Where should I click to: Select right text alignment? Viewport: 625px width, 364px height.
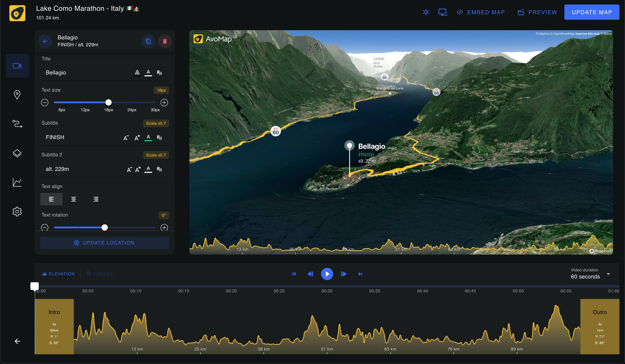[x=96, y=199]
